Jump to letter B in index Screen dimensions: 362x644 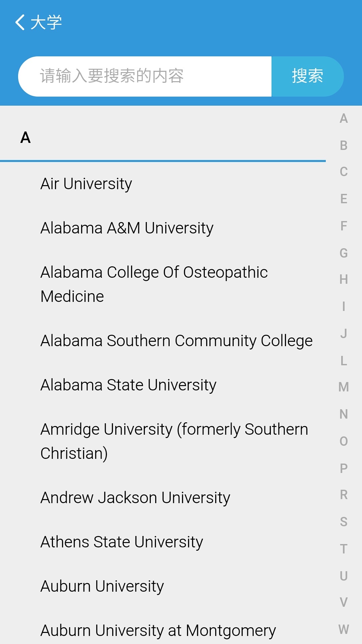tap(344, 145)
